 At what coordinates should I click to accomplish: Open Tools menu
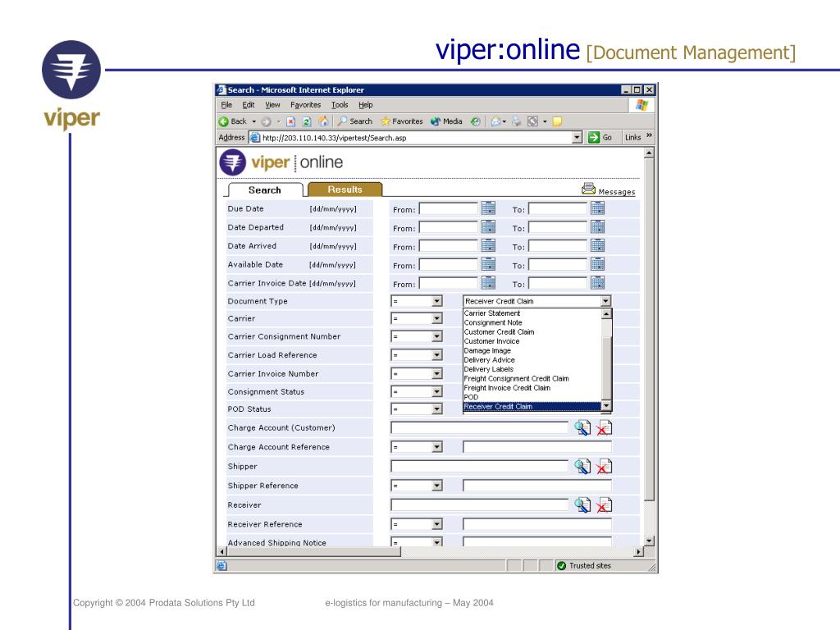point(340,105)
